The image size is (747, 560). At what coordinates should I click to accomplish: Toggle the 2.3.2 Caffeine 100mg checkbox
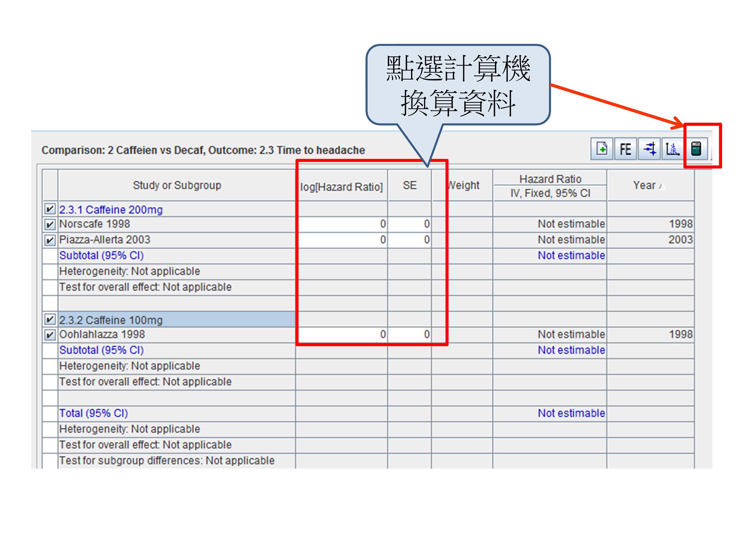click(x=50, y=319)
